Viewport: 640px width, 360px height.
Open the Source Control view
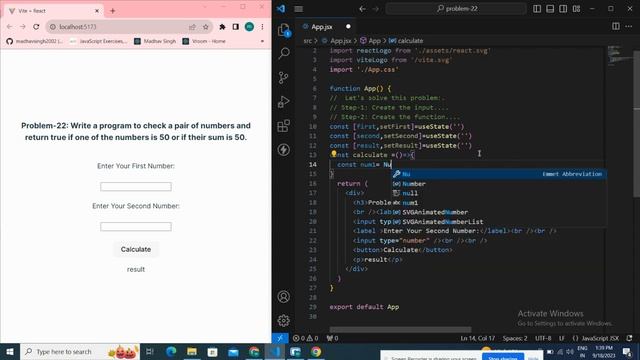pos(284,77)
